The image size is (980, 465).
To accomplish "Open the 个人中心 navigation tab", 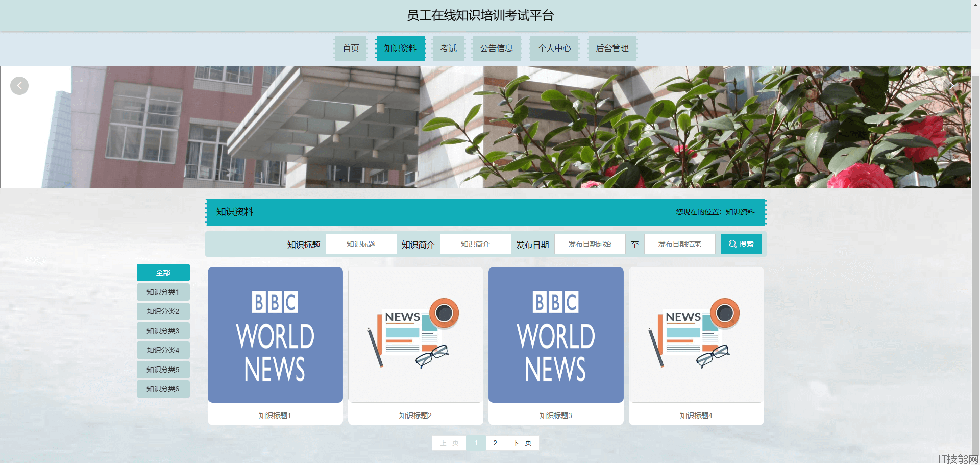I will [x=554, y=48].
